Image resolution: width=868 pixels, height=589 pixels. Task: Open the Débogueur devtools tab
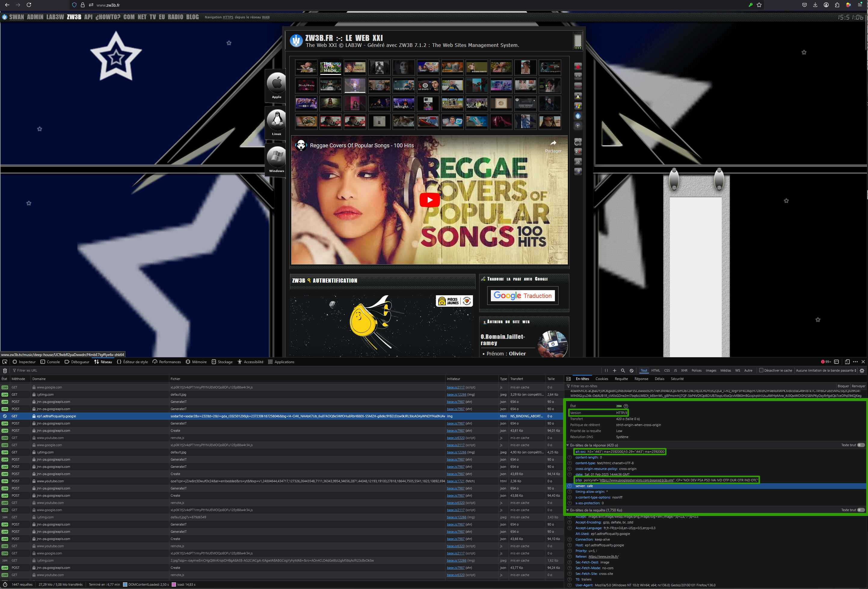(x=77, y=362)
